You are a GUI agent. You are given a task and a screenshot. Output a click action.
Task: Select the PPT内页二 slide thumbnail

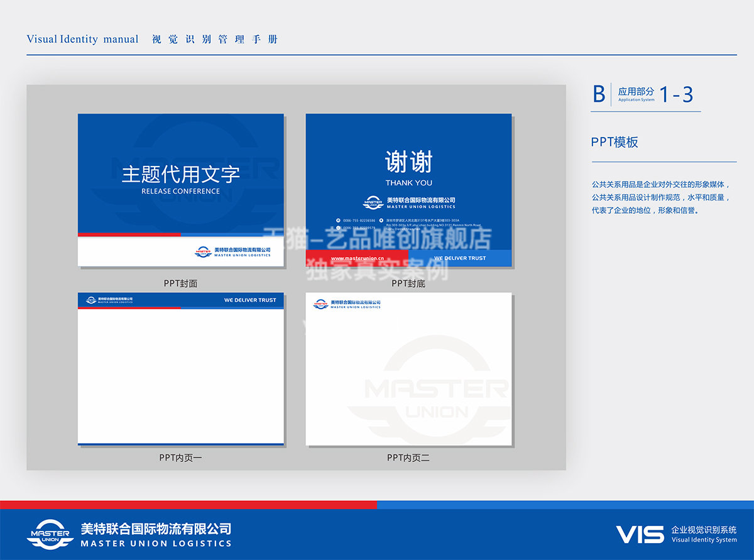click(408, 370)
